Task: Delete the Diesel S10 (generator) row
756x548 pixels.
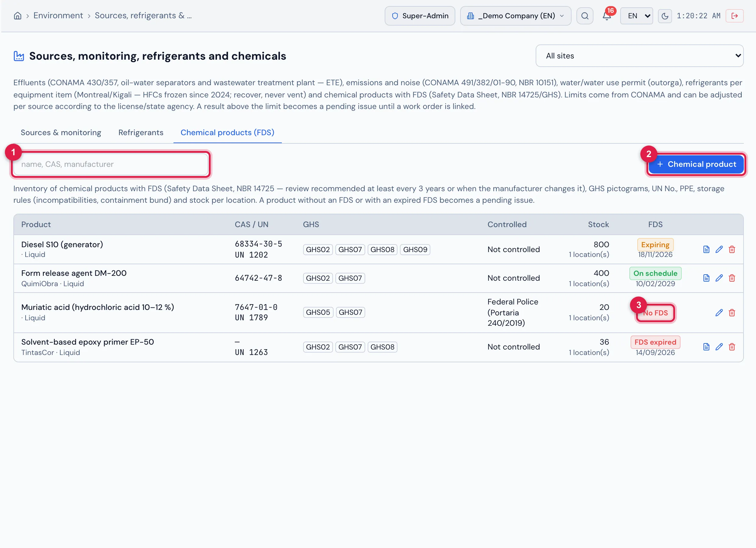Action: coord(732,249)
